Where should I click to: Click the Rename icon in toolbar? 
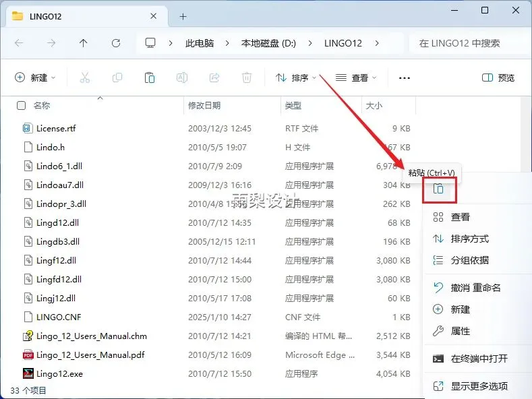182,78
